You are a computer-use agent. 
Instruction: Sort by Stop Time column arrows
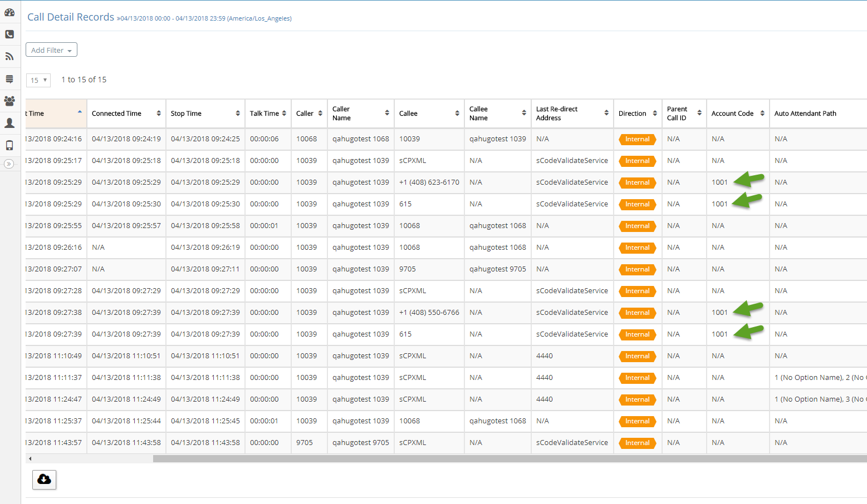tap(238, 113)
